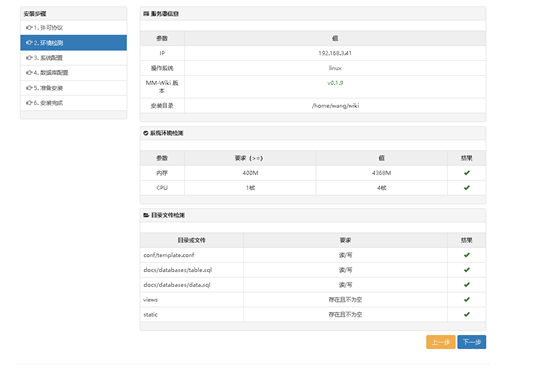Click the views directory name
Image resolution: width=554 pixels, height=368 pixels.
150,299
